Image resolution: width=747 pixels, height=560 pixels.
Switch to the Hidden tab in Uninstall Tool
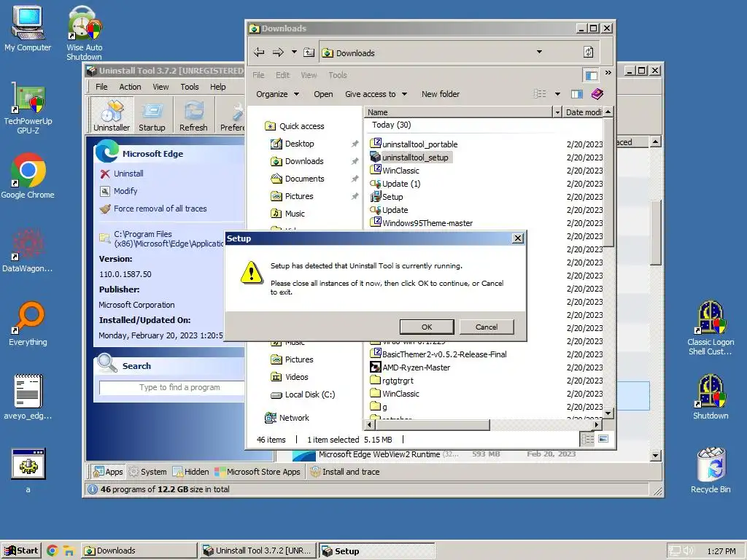coord(191,472)
